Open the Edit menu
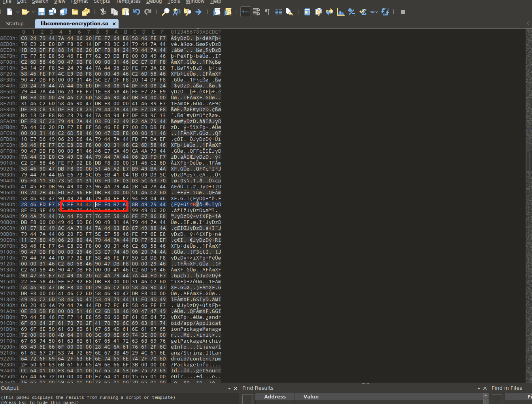 coord(22,2)
